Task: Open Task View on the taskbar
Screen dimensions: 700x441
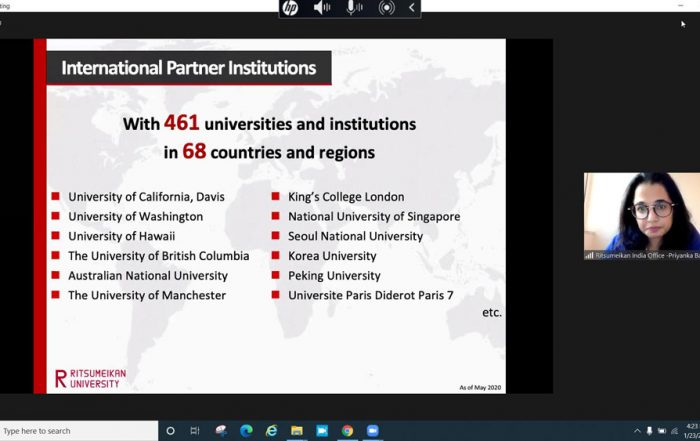Action: point(195,431)
